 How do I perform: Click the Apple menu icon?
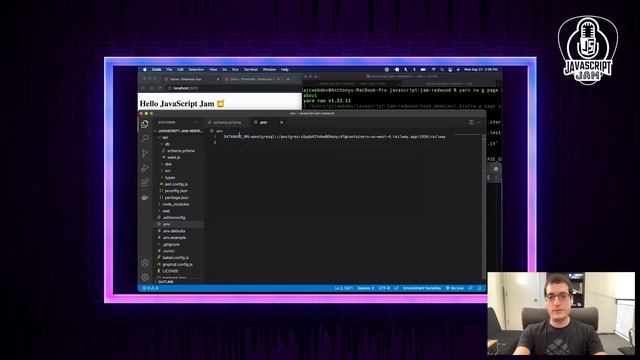[144, 70]
